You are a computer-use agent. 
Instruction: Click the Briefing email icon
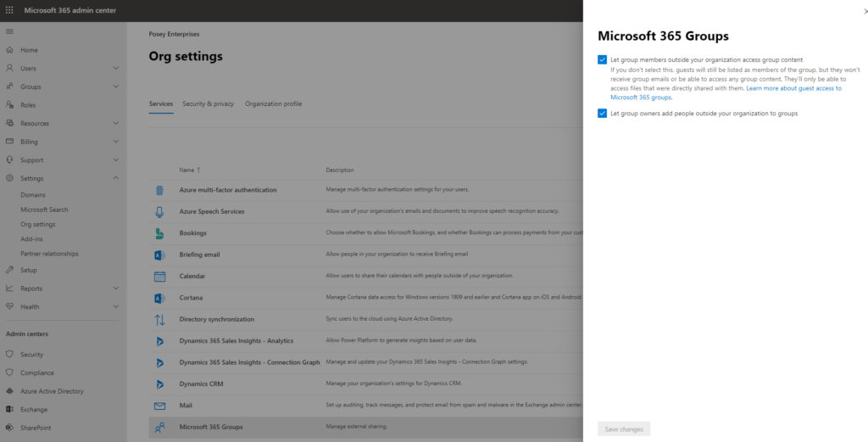[159, 255]
